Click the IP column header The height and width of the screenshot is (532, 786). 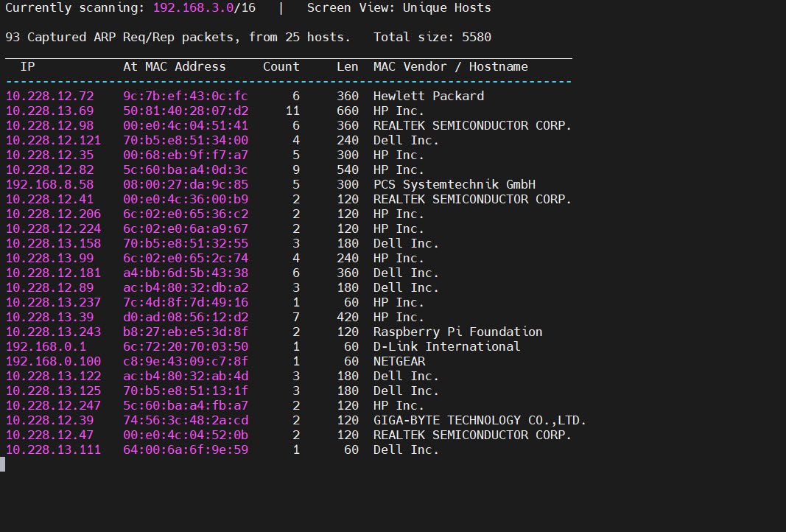pyautogui.click(x=27, y=67)
